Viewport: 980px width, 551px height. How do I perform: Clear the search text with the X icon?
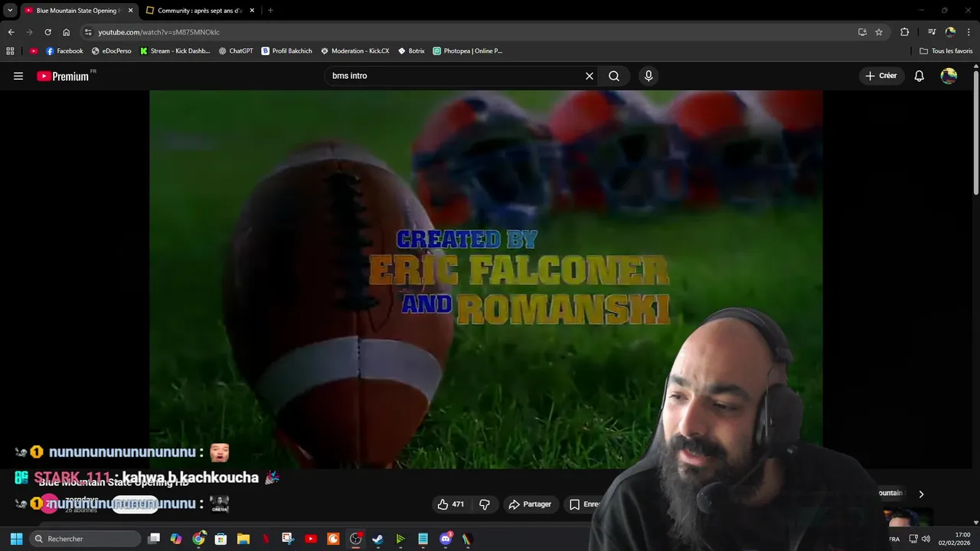pyautogui.click(x=590, y=76)
